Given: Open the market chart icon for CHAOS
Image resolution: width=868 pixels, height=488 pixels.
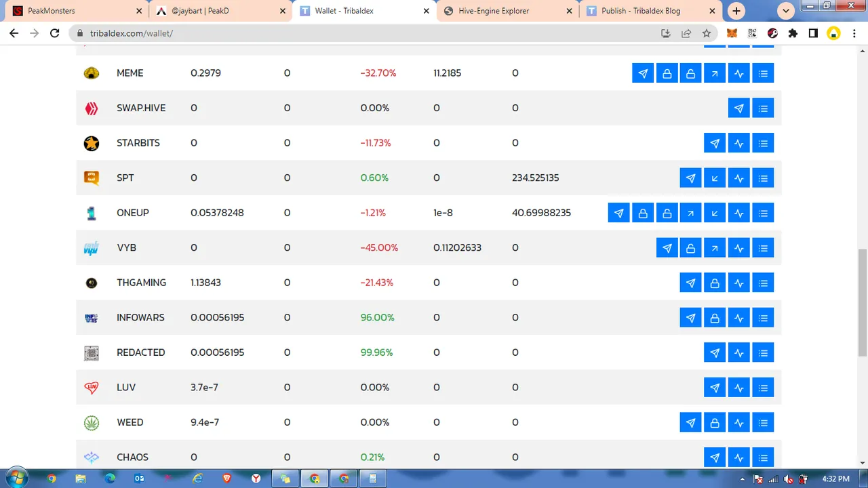Looking at the screenshot, I should click(x=739, y=457).
